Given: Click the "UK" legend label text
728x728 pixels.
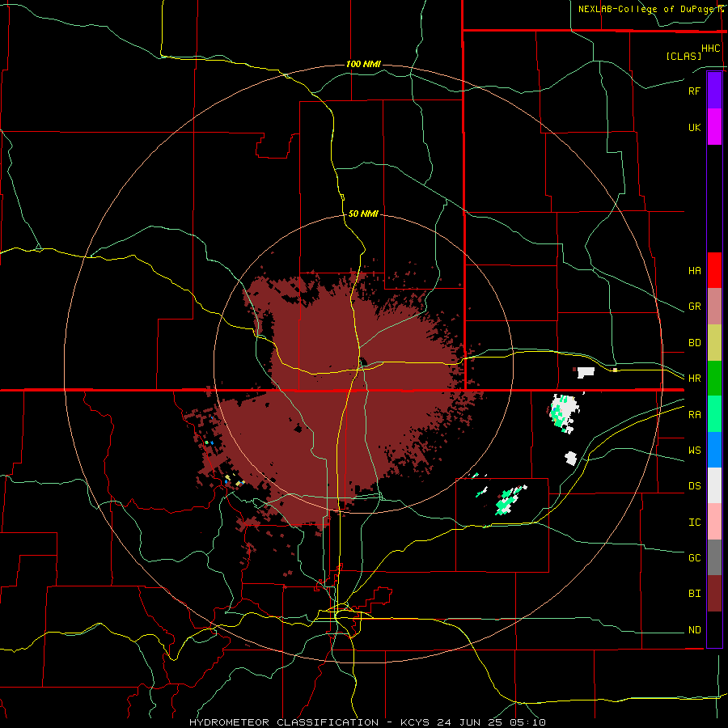Looking at the screenshot, I should (x=694, y=128).
